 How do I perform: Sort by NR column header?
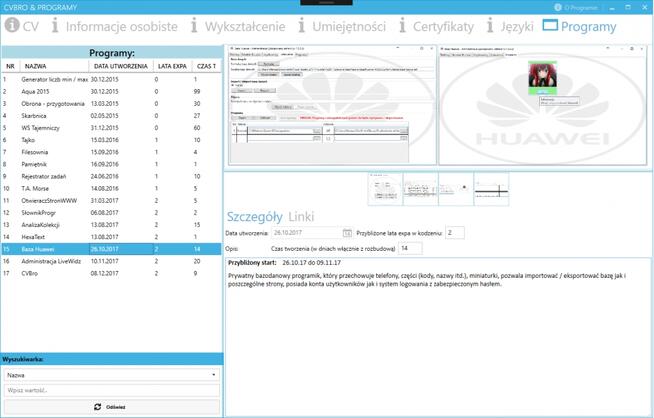(10, 66)
